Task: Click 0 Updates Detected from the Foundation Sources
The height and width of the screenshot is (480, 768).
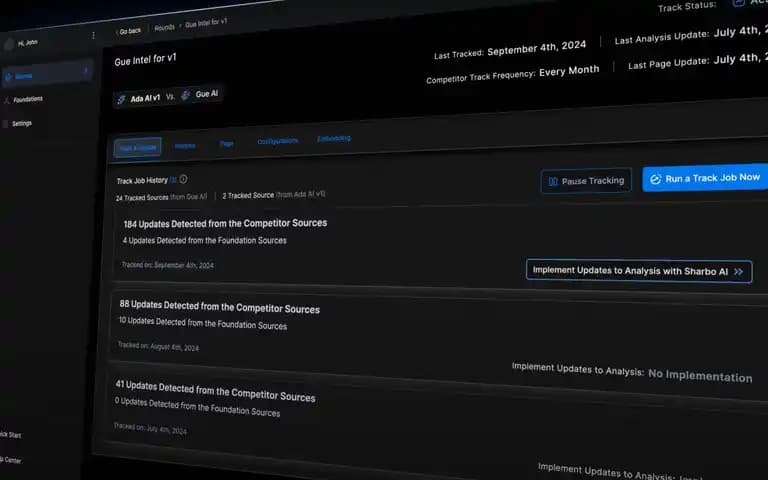Action: click(x=197, y=407)
